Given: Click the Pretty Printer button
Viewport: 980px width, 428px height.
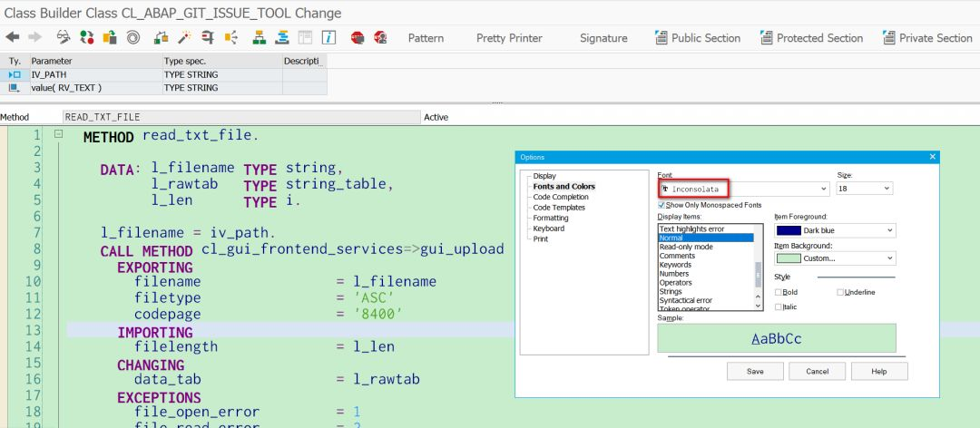Looking at the screenshot, I should point(509,38).
